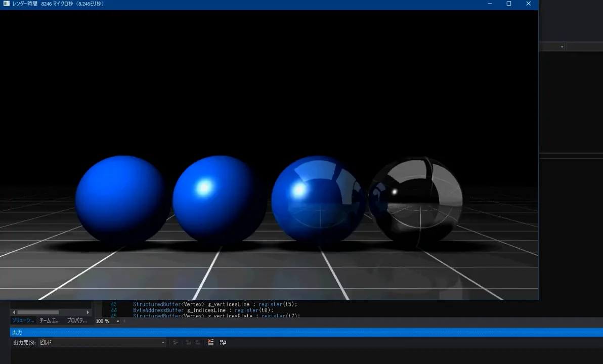Screen dimensions: 603x364
Task: Click the editor scroll-left arrow beside zoom
Action: [x=124, y=321]
